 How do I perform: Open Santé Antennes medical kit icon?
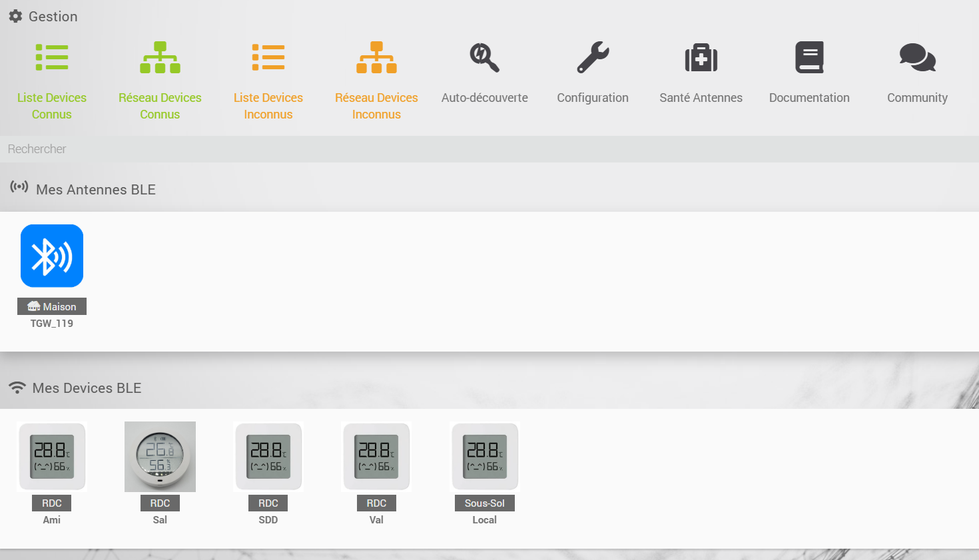click(701, 58)
